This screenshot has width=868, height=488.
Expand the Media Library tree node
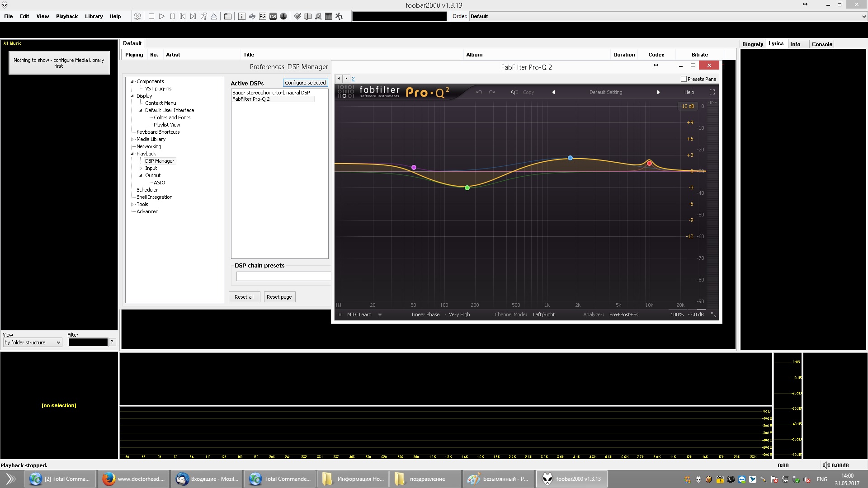(x=132, y=139)
